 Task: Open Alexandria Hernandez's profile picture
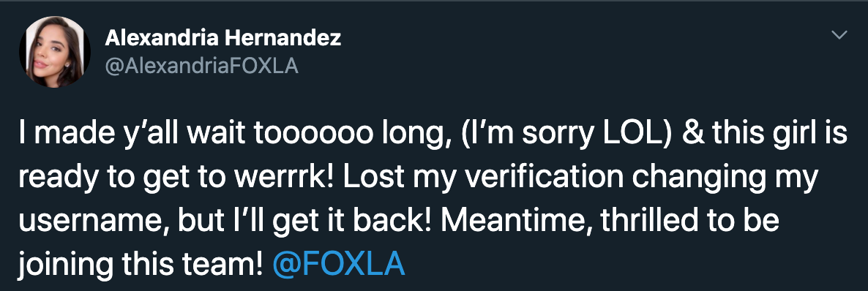tap(55, 51)
